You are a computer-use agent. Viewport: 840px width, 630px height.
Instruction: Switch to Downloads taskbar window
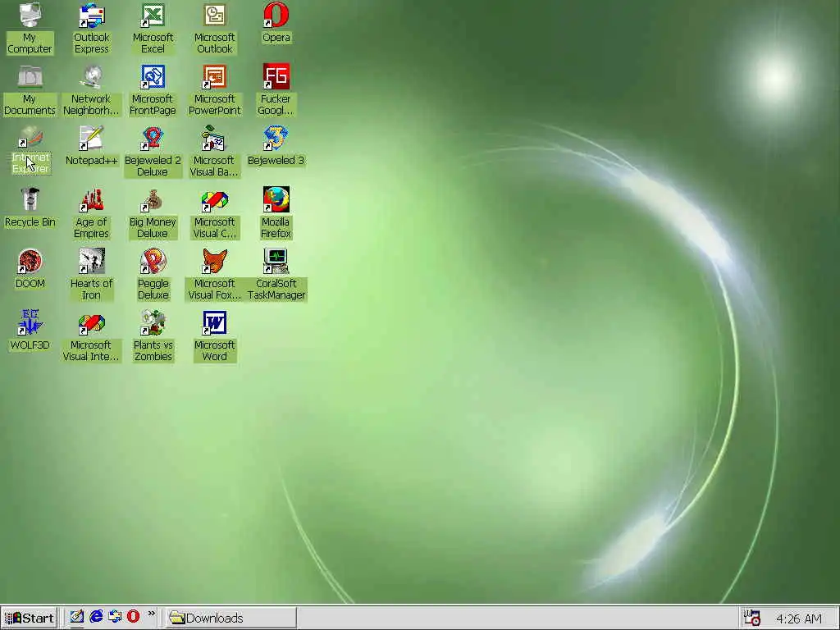pos(231,618)
